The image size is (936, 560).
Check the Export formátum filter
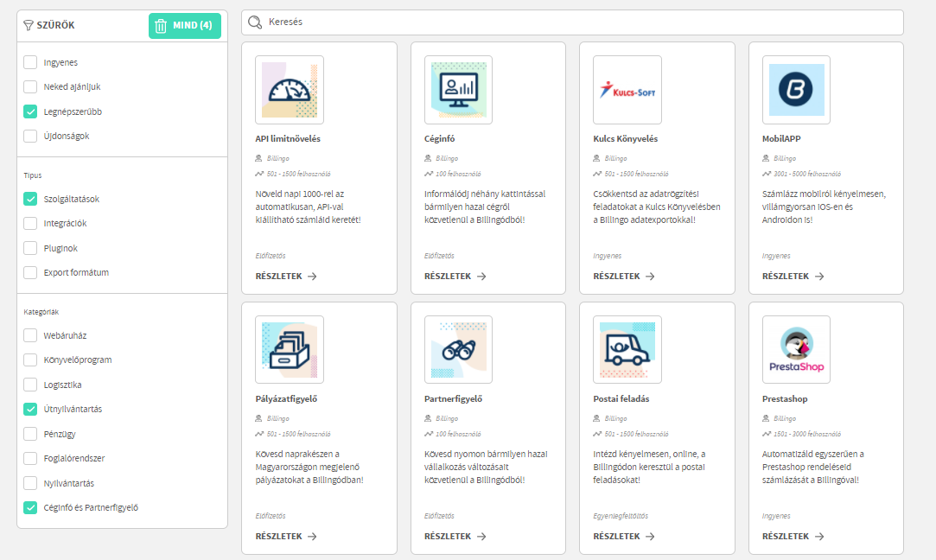tap(30, 273)
